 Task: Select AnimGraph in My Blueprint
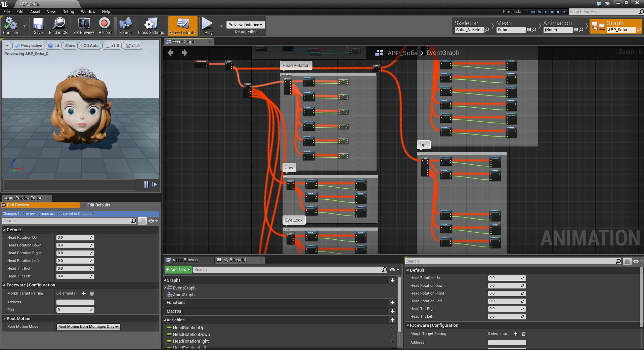(184, 295)
